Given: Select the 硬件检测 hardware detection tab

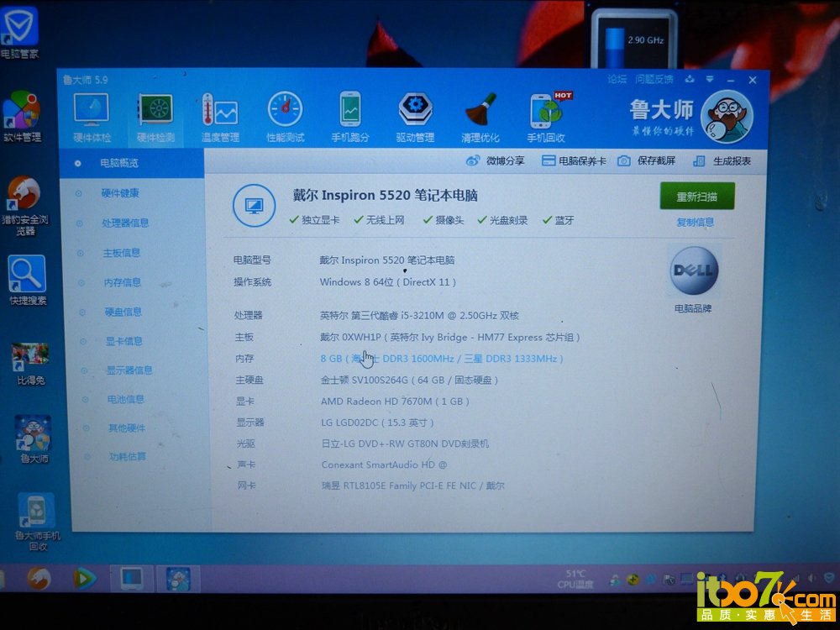Looking at the screenshot, I should tap(155, 118).
